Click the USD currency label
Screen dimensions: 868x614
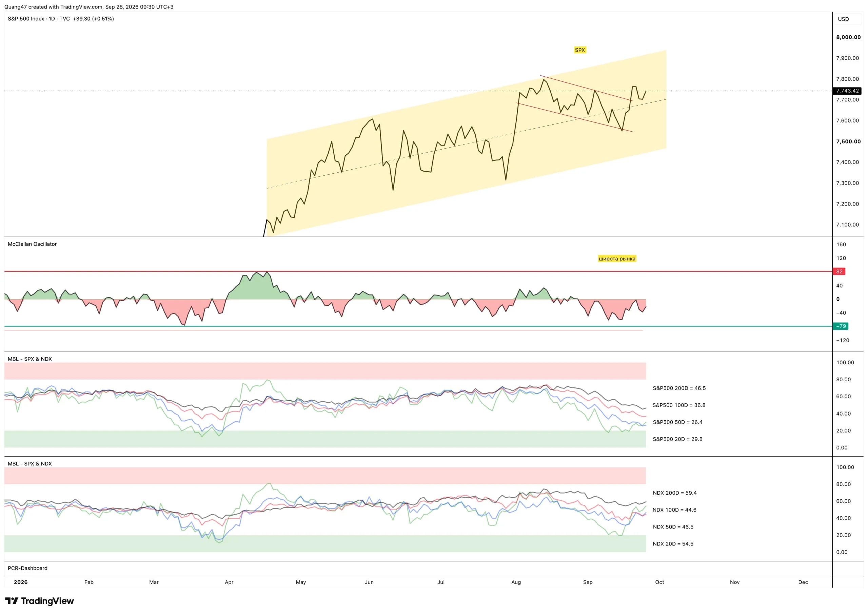pyautogui.click(x=843, y=19)
